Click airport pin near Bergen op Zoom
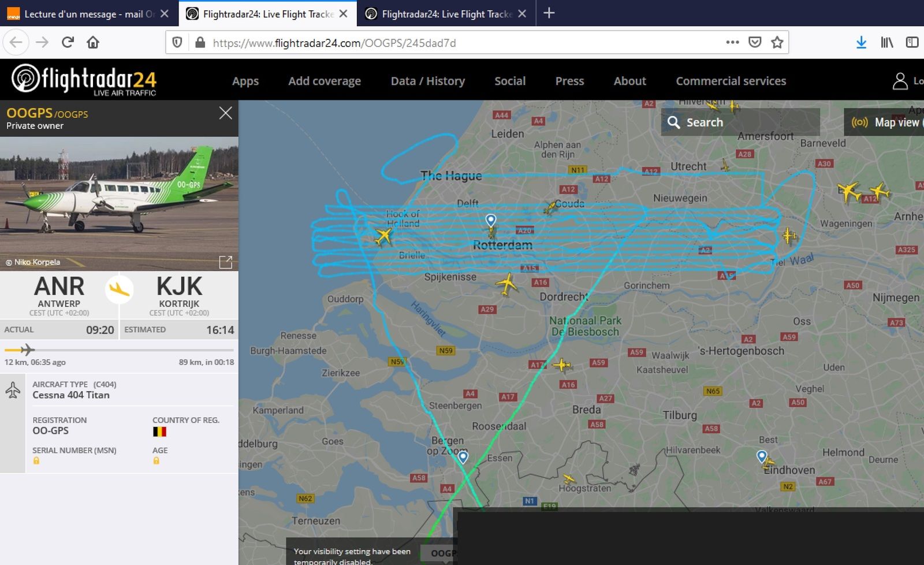The width and height of the screenshot is (924, 565). [x=463, y=458]
